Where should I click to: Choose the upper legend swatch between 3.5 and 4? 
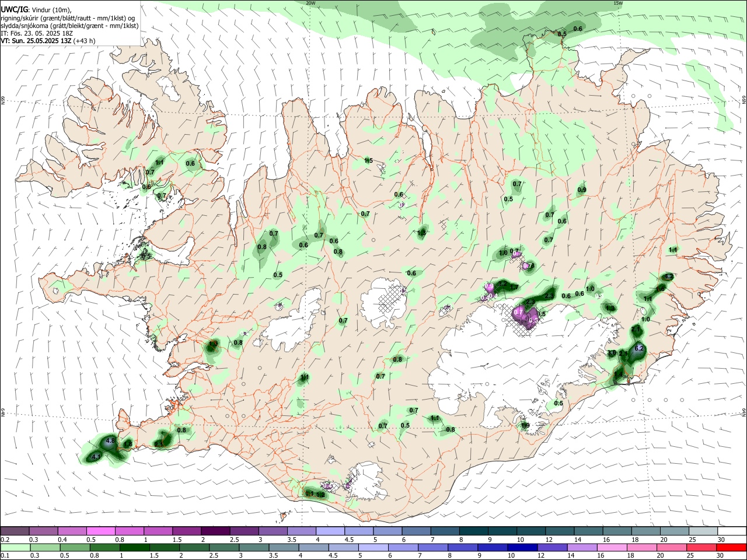pos(301,531)
